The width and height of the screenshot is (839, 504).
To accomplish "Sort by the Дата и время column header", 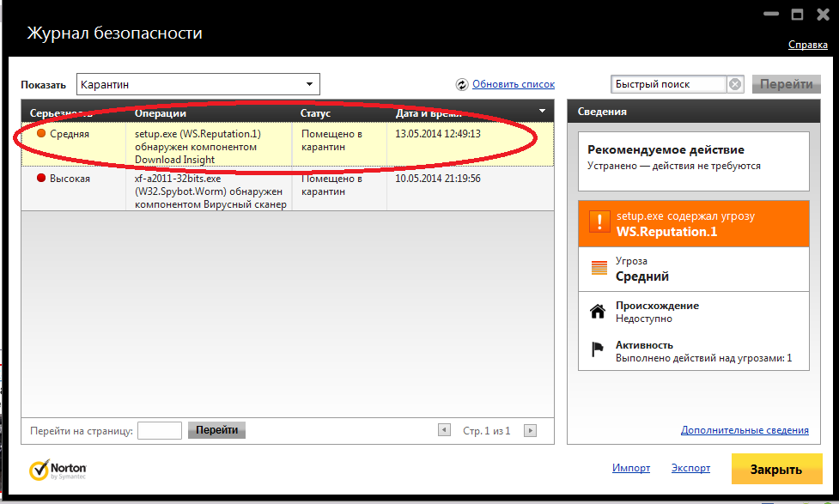I will pos(429,112).
